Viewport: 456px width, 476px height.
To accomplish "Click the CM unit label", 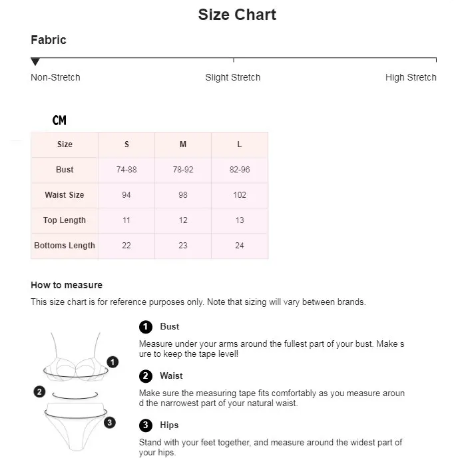I will pyautogui.click(x=59, y=120).
